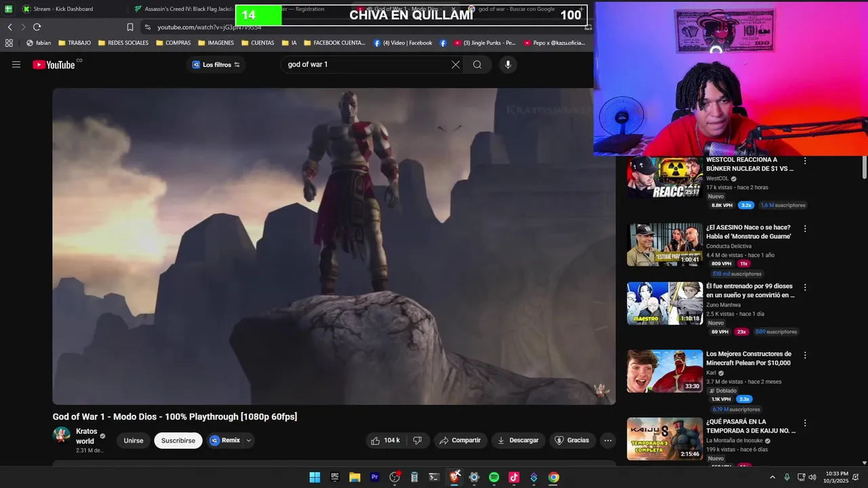Dislike the video with thumbs-down

point(418,441)
